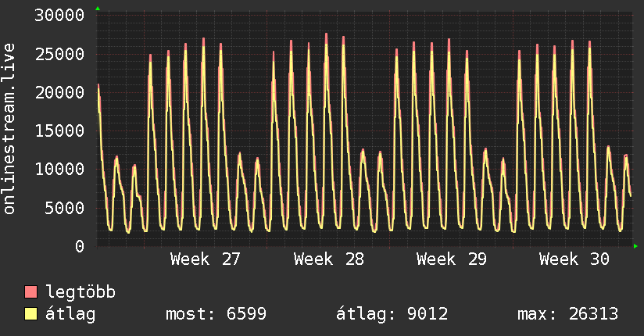Image resolution: width=644 pixels, height=336 pixels.
Task: Click the 20000 Y-axis value
Action: (59, 92)
